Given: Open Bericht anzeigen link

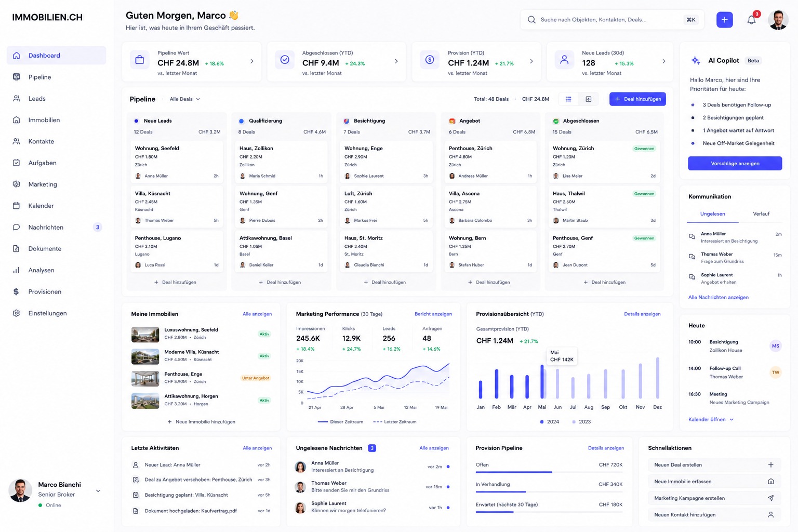Looking at the screenshot, I should click(433, 314).
